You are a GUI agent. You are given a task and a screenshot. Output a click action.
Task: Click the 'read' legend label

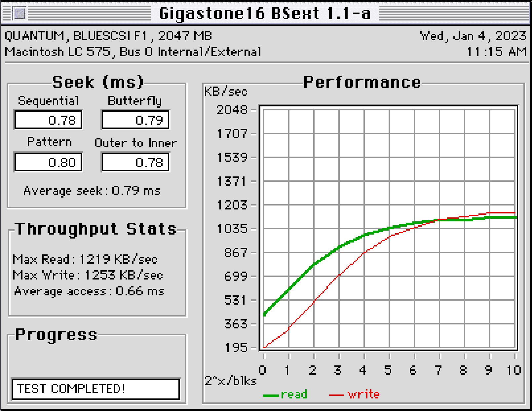[294, 394]
